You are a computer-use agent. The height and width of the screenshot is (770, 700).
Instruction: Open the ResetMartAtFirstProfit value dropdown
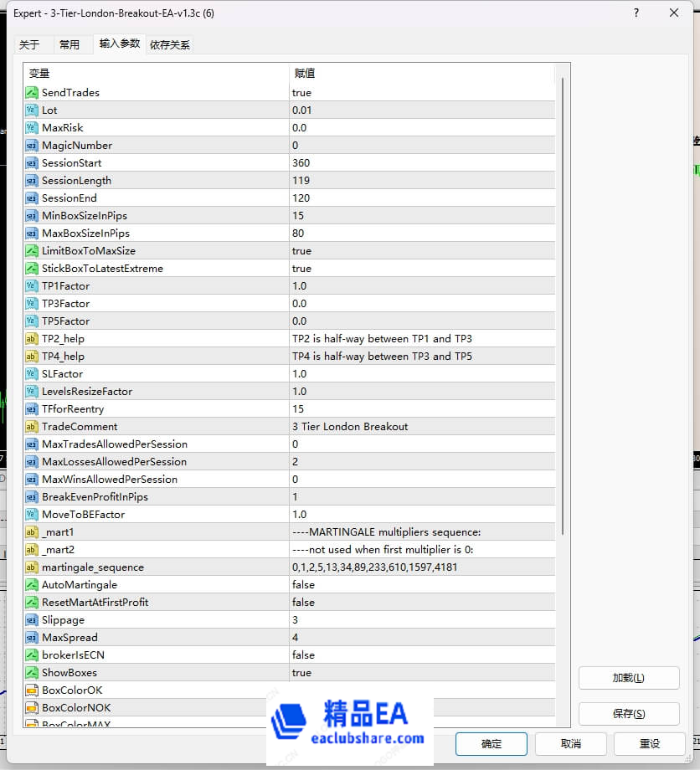419,603
